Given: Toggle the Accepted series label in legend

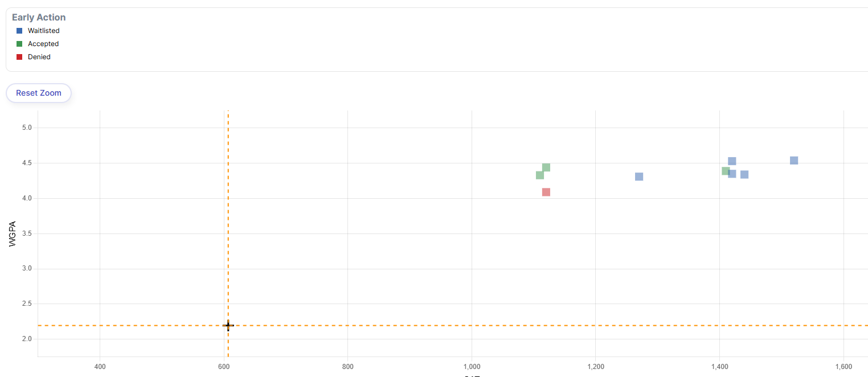Looking at the screenshot, I should (43, 44).
